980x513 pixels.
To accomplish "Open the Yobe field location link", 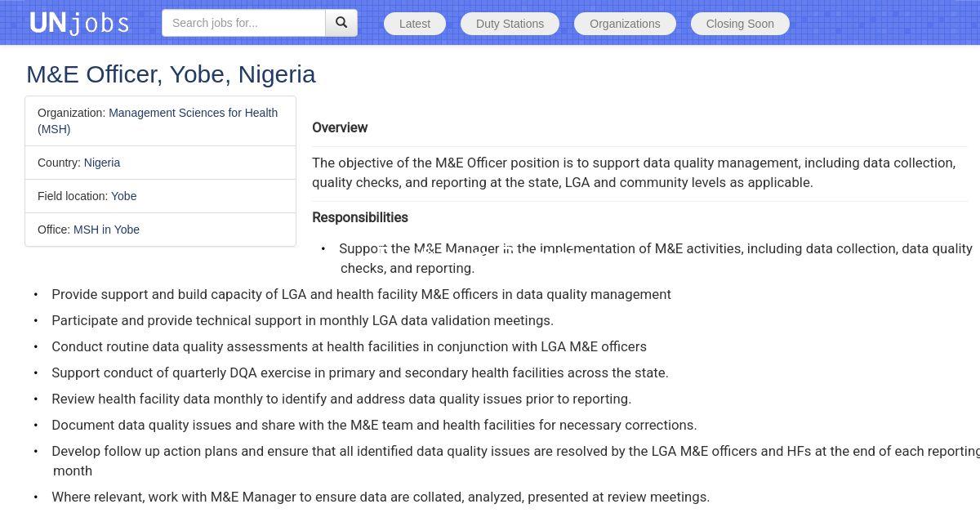I will coord(124,196).
